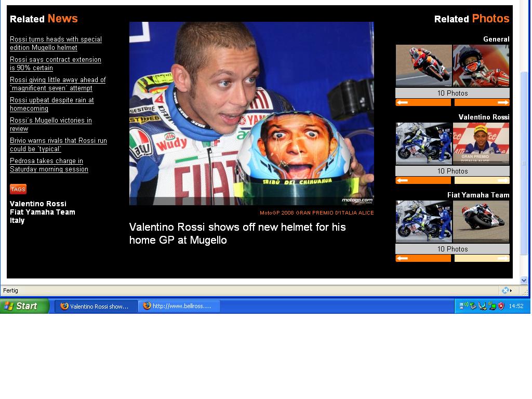The image size is (532, 399).
Task: Open 'Rossi says contract extension is 90% certain'
Action: point(56,63)
